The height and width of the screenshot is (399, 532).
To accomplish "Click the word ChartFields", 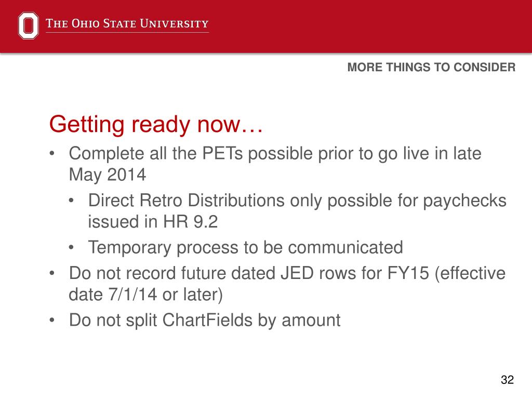I will coord(207,320).
